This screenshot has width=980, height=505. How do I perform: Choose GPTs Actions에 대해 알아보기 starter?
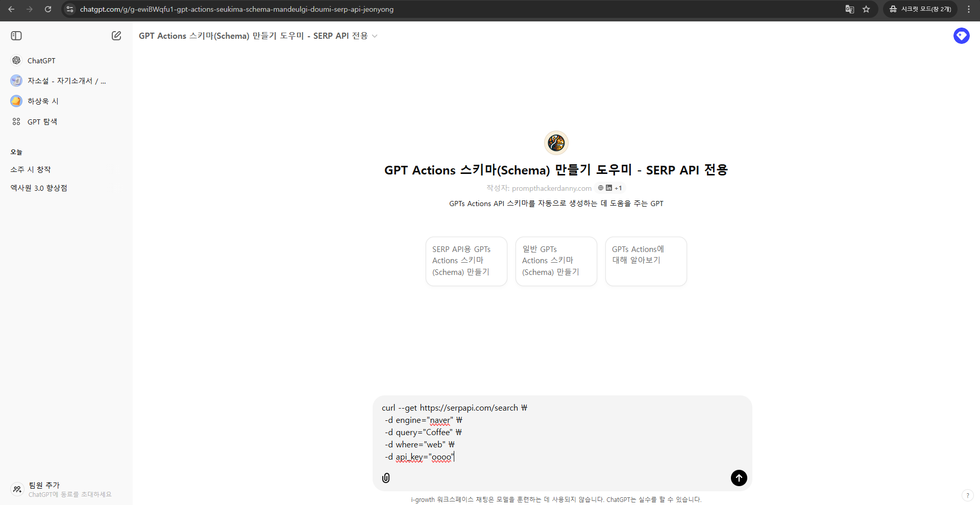tap(646, 261)
